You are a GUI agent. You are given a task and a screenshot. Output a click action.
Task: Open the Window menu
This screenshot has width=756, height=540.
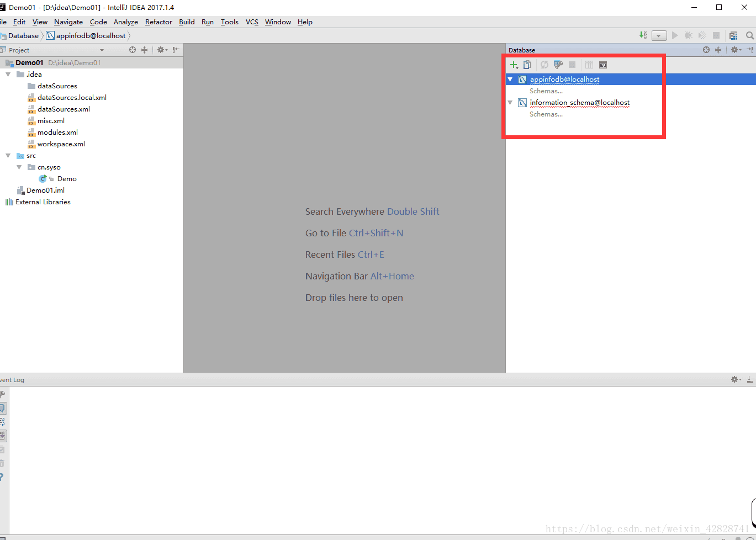click(278, 22)
